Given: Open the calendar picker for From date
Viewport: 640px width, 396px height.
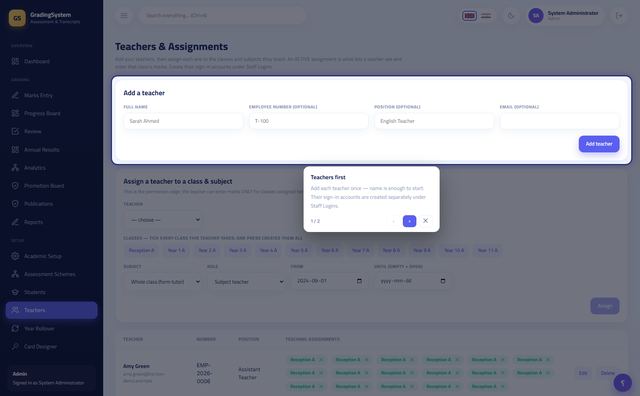Looking at the screenshot, I should coord(359,281).
